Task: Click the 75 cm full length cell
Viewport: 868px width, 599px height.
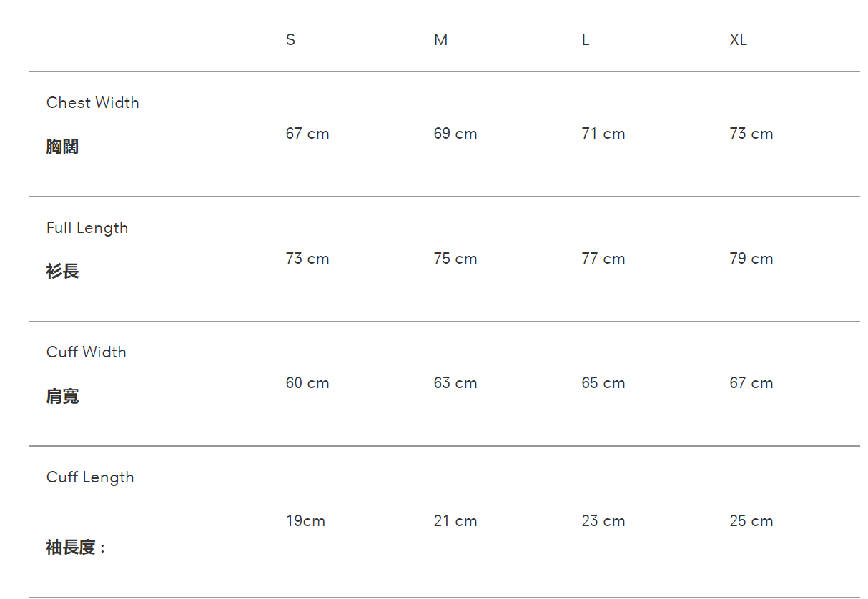Action: tap(455, 259)
